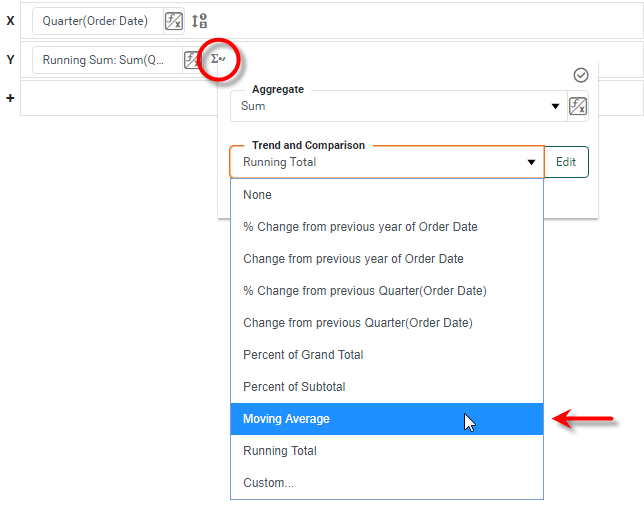Open the sigma aggregation settings icon

point(218,60)
